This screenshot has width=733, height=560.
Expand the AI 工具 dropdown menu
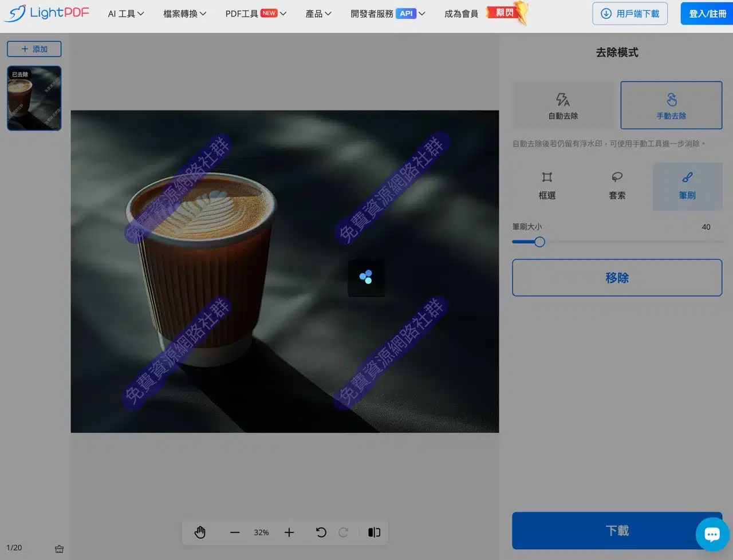[x=126, y=14]
